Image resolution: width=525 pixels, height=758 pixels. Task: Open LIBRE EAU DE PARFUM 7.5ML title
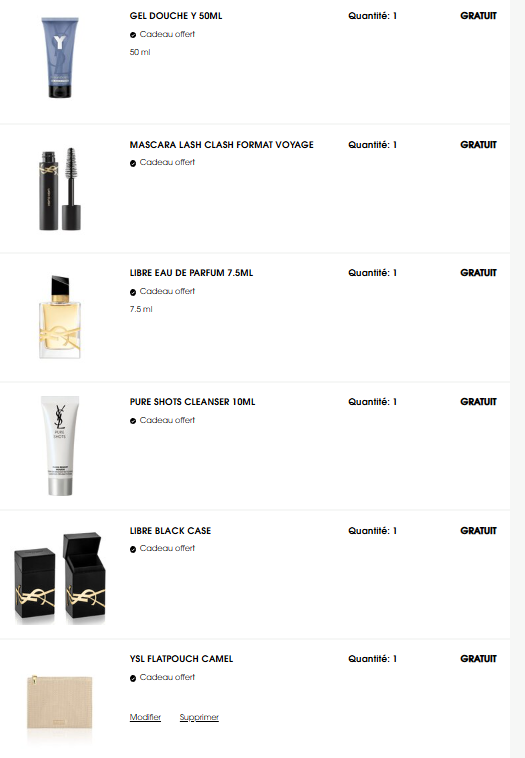pyautogui.click(x=191, y=273)
